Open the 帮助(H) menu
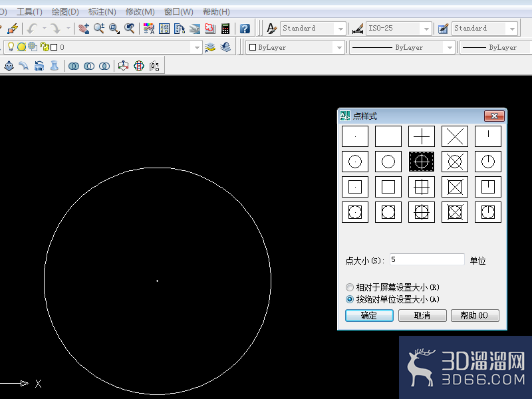Screen dimensions: 532x399 coord(216,12)
